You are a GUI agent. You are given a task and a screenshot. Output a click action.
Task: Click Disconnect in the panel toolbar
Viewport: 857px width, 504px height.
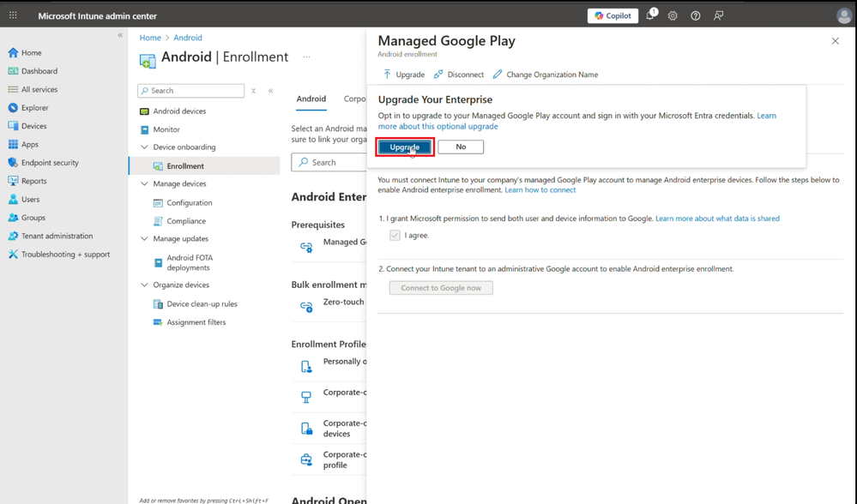click(459, 75)
